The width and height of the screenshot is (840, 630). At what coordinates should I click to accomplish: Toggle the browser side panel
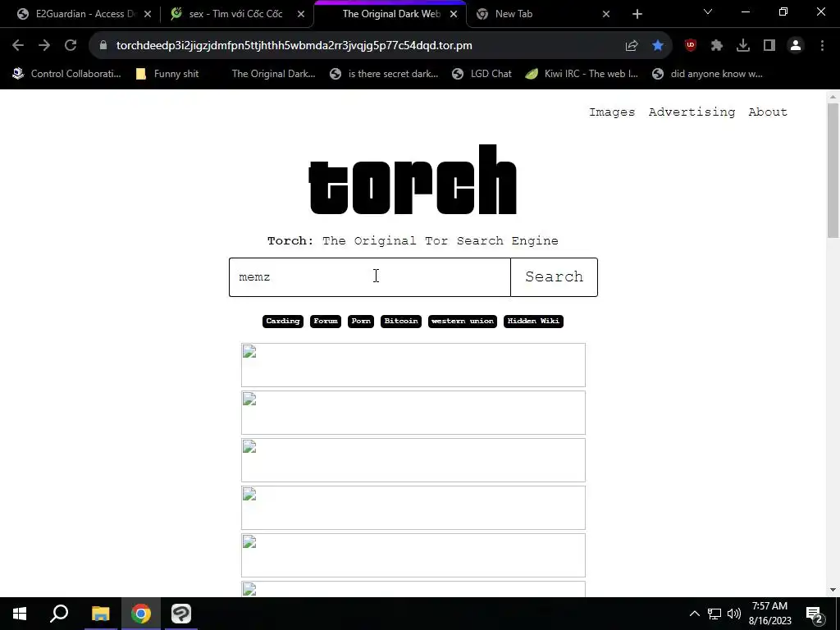coord(769,46)
